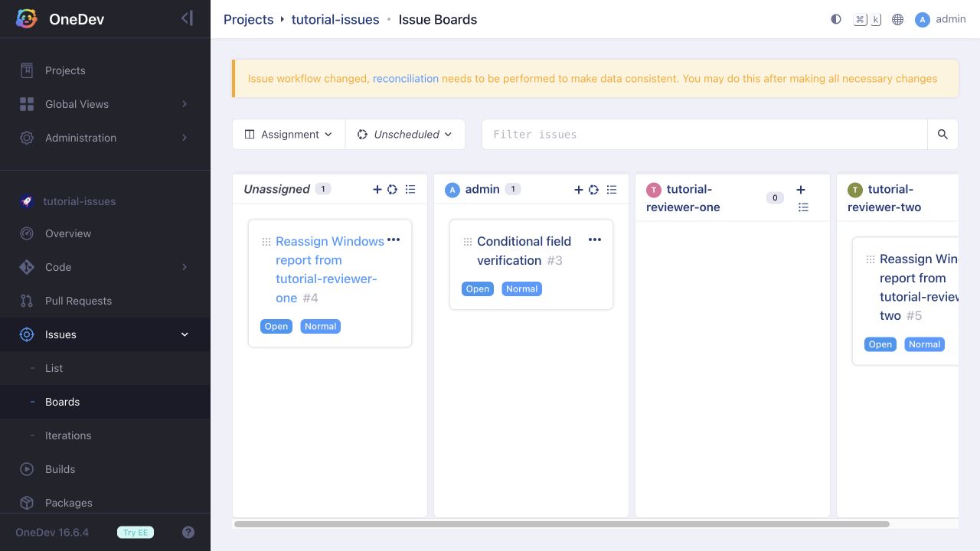Add issue to tutorial-reviewer-one column
This screenshot has width=980, height=551.
[801, 190]
